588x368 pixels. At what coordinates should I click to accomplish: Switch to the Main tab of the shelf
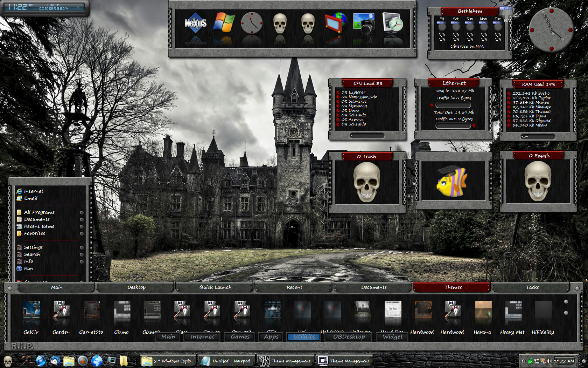(x=56, y=287)
